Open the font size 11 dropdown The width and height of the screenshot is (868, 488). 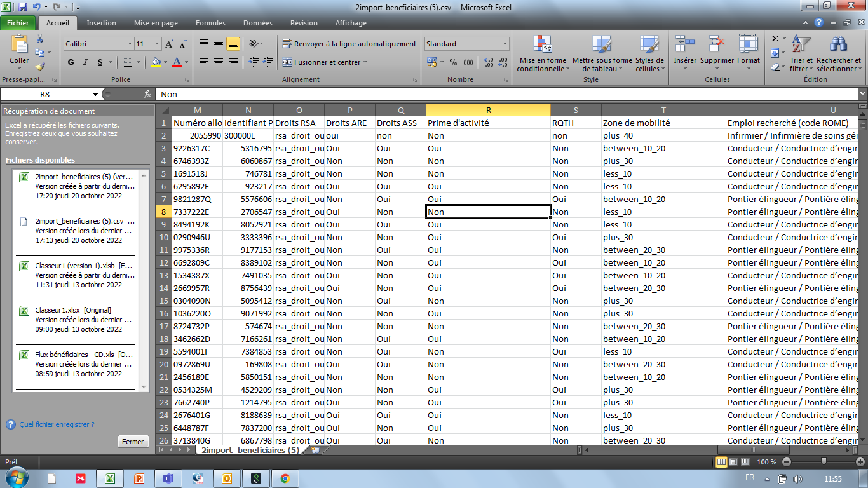tap(158, 44)
